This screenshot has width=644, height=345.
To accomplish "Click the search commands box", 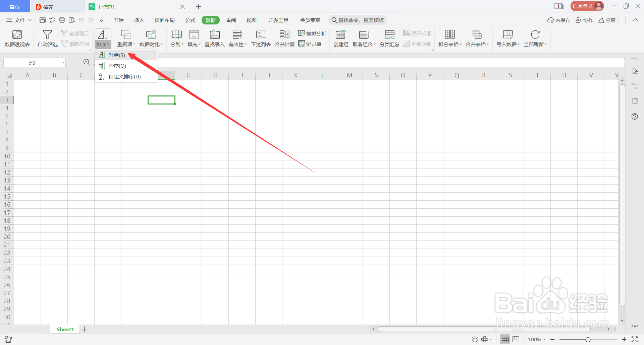I will 358,20.
